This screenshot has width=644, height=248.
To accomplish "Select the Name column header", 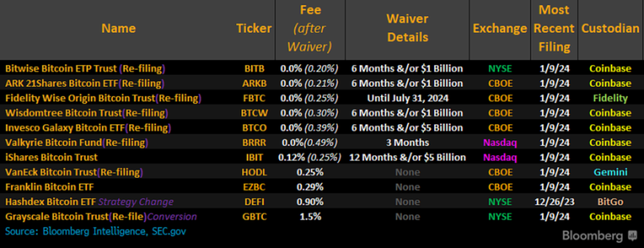I will click(119, 28).
